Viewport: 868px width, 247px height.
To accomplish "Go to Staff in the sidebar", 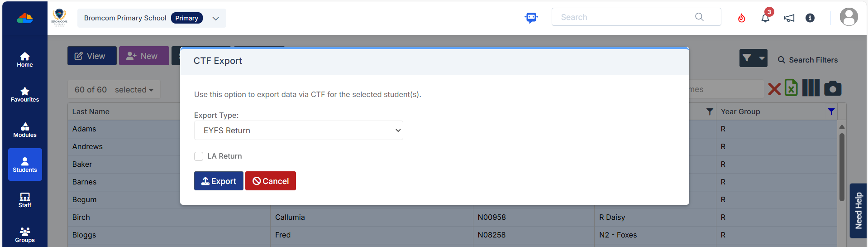I will tap(25, 200).
